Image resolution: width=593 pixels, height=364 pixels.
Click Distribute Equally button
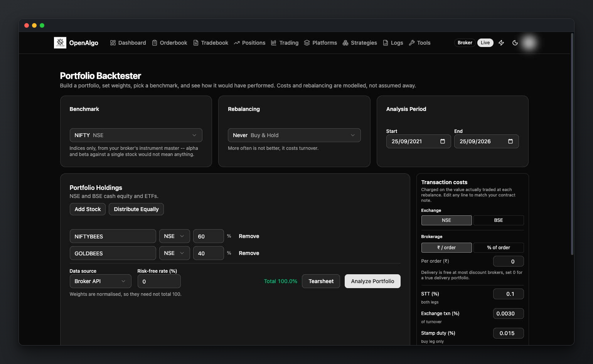coord(136,209)
